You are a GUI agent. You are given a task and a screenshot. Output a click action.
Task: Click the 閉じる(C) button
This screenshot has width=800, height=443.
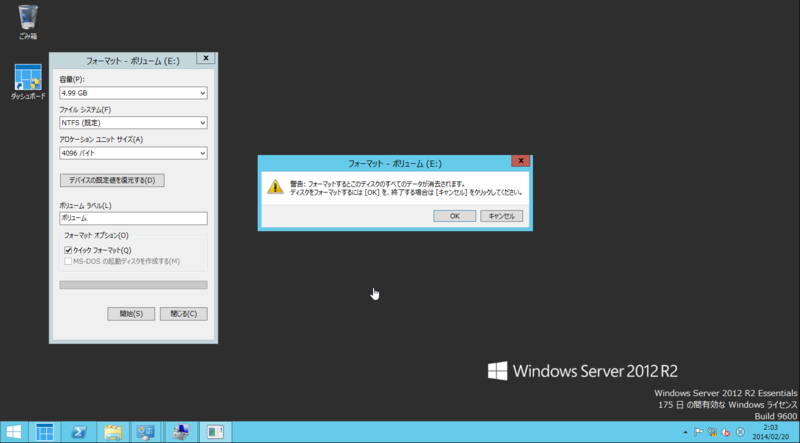point(184,314)
